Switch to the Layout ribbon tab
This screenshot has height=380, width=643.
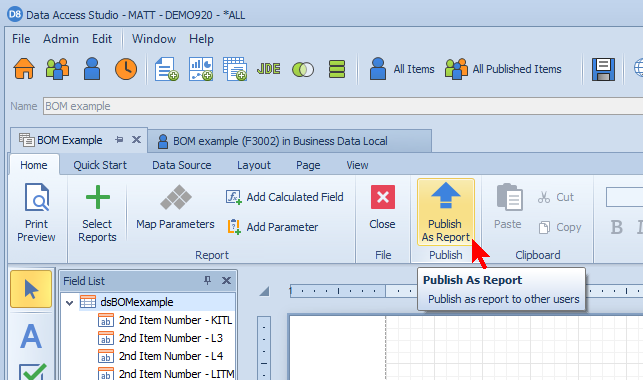point(254,165)
